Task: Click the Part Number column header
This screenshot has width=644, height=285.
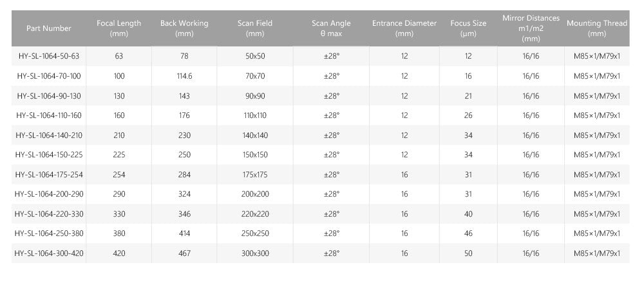Action: 49,28
